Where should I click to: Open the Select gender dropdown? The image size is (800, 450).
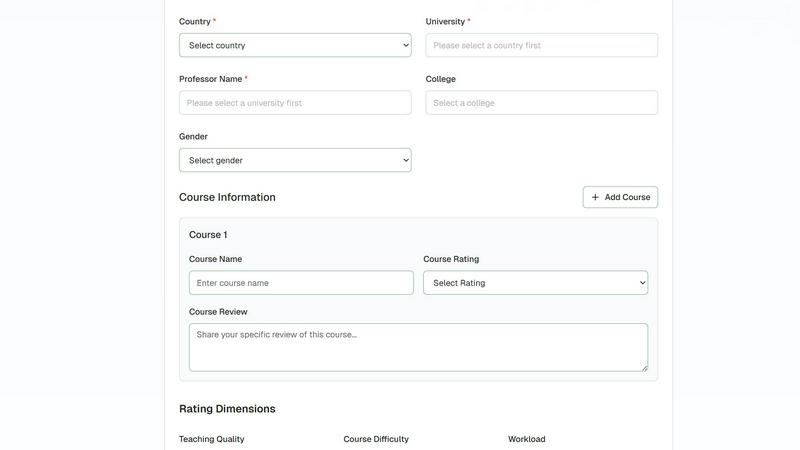295,160
